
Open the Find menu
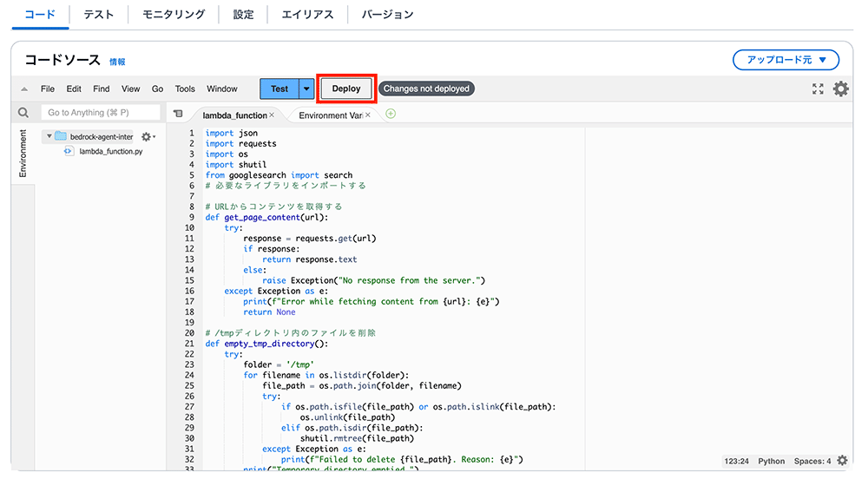point(102,89)
